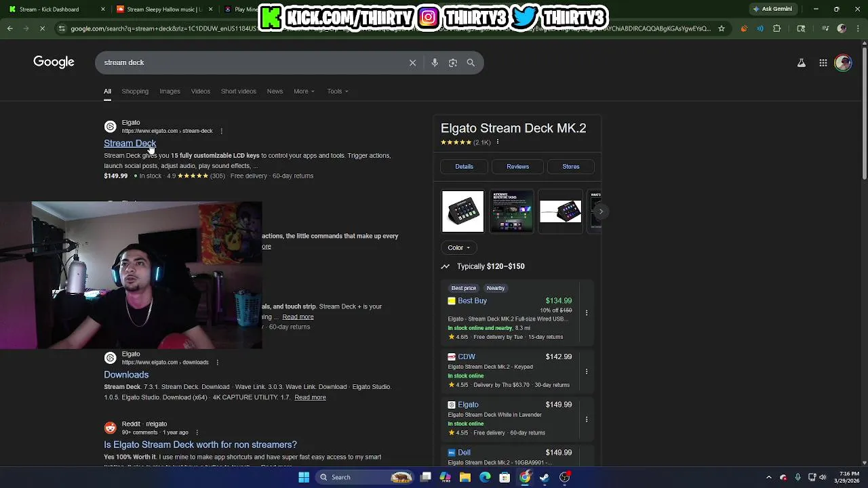The image size is (868, 488).
Task: Open the Elgato Downloads result link
Action: (x=126, y=375)
